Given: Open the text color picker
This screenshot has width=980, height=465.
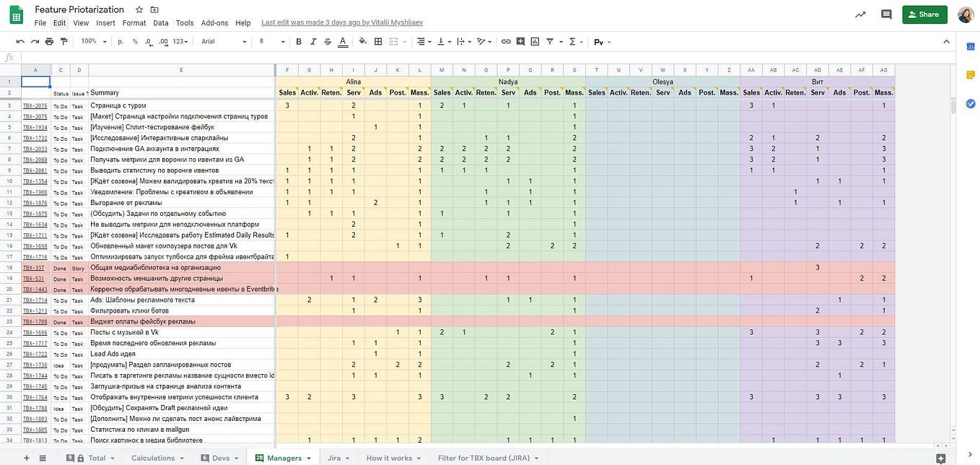Looking at the screenshot, I should [344, 41].
